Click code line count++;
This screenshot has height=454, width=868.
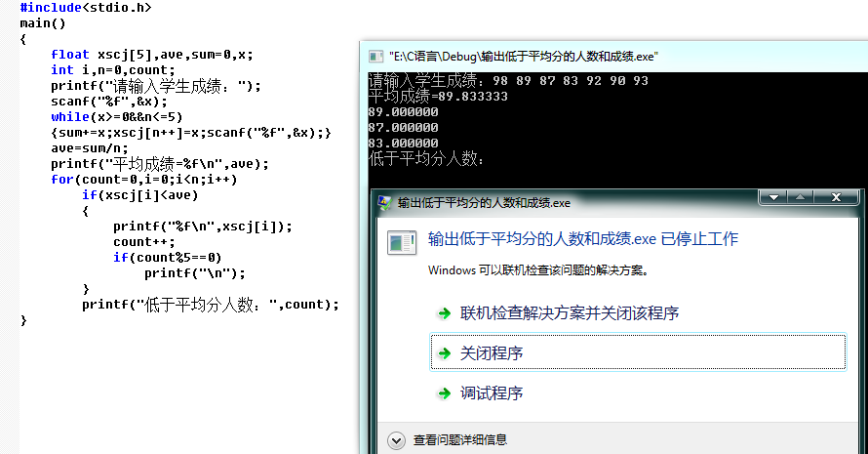click(144, 242)
